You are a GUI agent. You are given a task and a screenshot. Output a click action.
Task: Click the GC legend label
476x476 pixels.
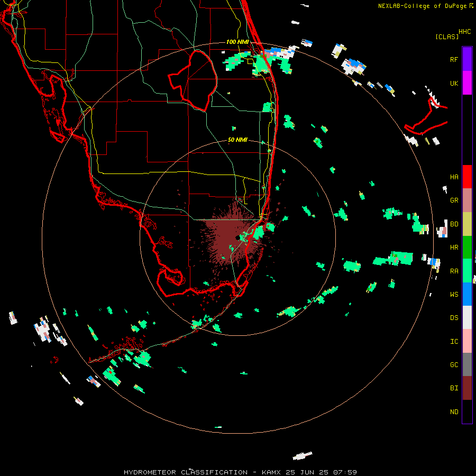pyautogui.click(x=454, y=365)
